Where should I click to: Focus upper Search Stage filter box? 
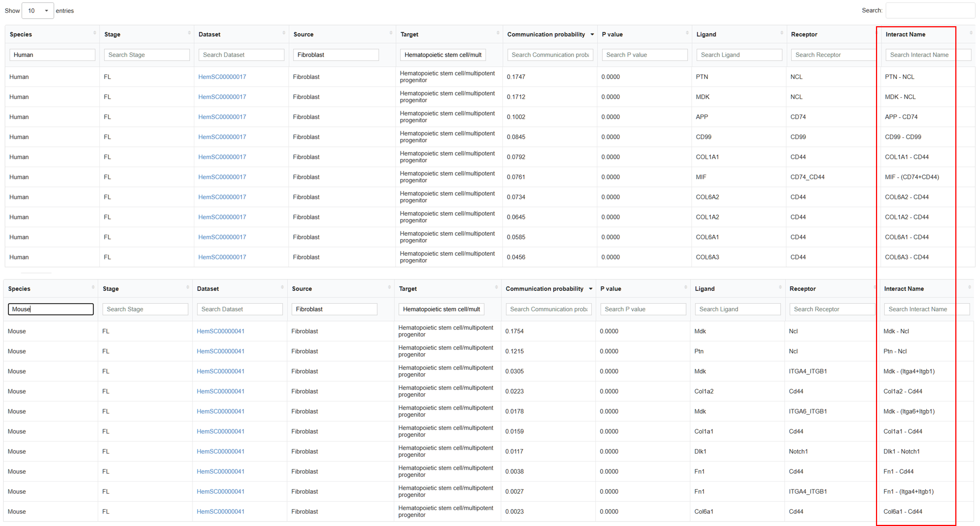click(x=147, y=55)
